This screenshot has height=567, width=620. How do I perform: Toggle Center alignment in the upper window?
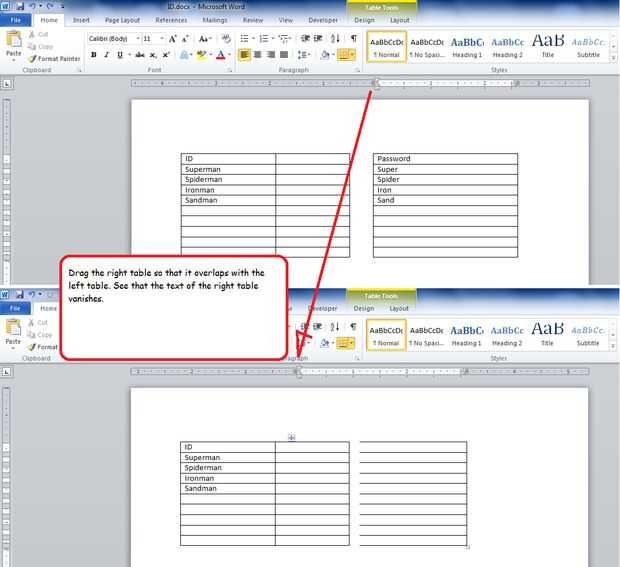coord(257,55)
